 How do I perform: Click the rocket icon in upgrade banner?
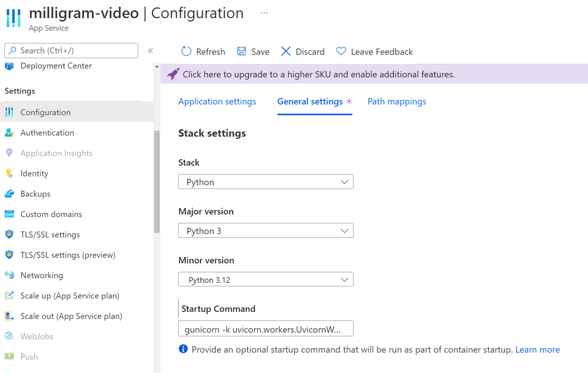173,74
